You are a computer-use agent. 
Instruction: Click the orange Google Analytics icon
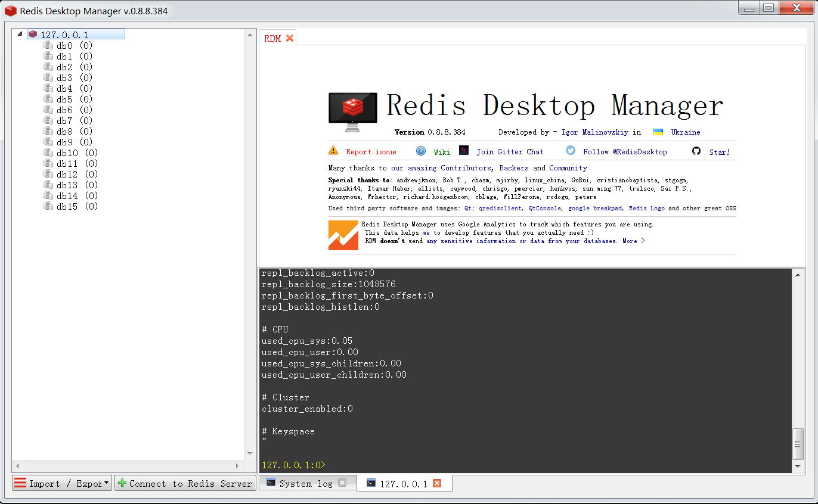[343, 235]
